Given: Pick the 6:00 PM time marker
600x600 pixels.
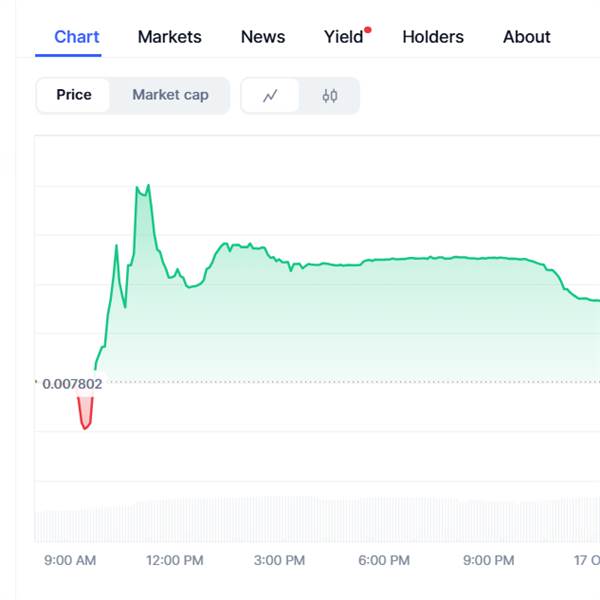Looking at the screenshot, I should (385, 561).
